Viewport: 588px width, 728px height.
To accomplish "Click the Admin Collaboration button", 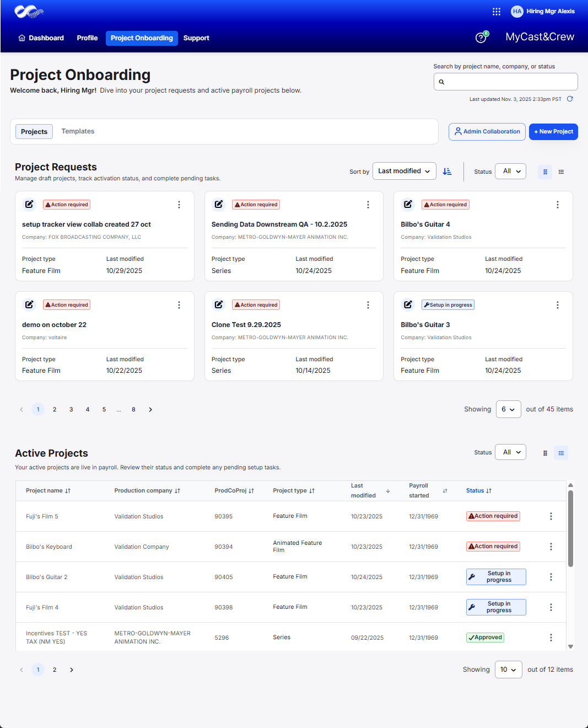I will (x=487, y=132).
